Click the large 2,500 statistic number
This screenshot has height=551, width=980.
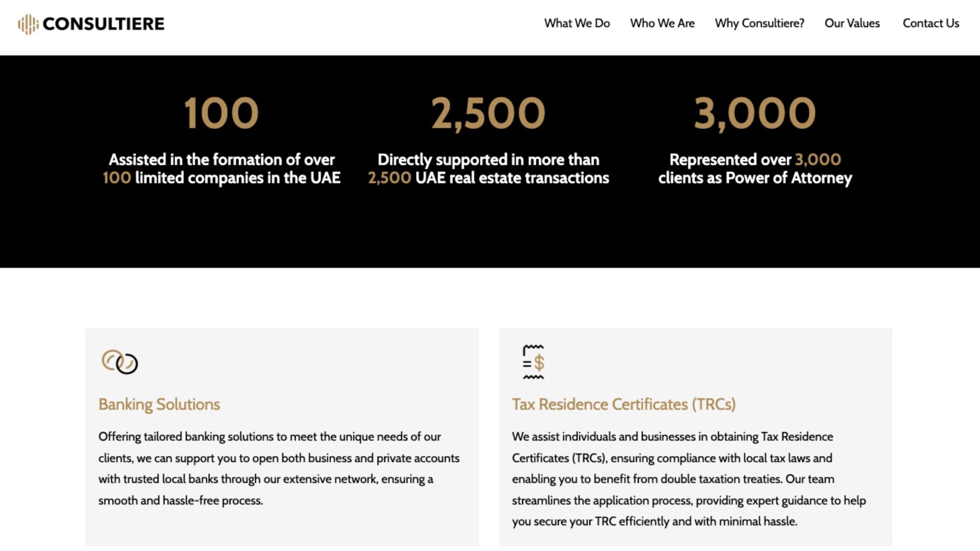[488, 113]
